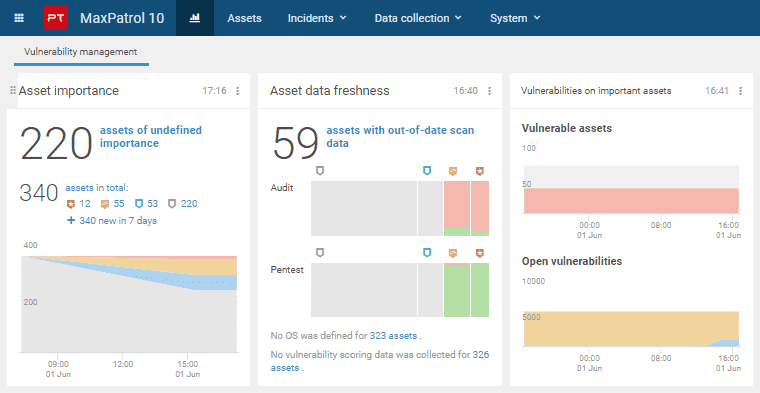The image size is (760, 393).
Task: Grab the Asset importance widget drag handle
Action: pyautogui.click(x=13, y=91)
